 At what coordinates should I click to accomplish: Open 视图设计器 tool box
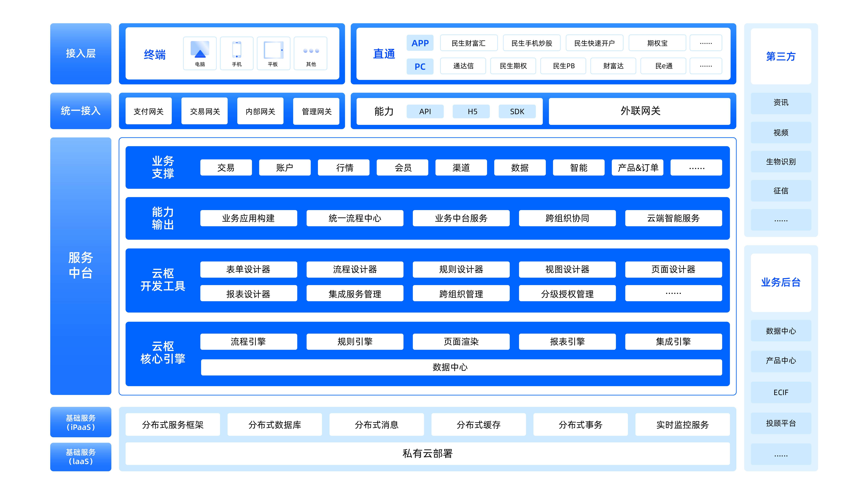pos(567,269)
